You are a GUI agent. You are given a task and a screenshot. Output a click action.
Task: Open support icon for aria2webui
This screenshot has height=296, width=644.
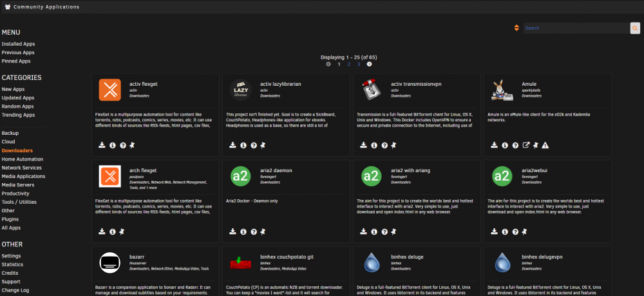coord(515,232)
